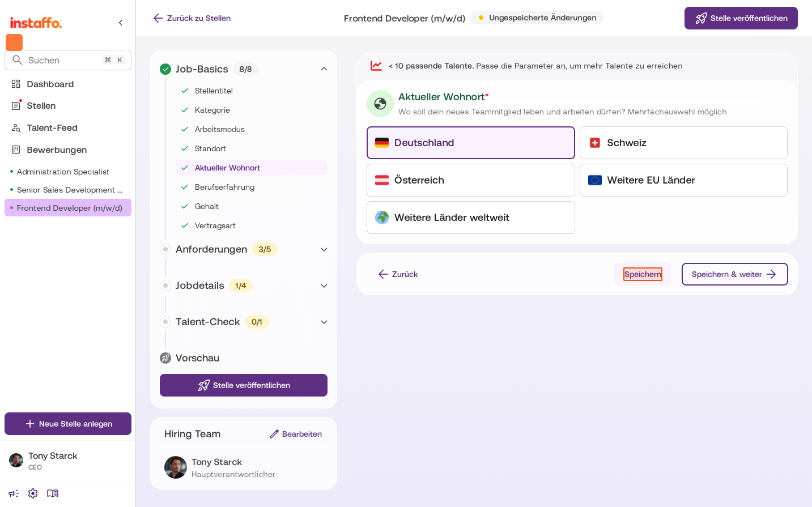Click the pencil icon beside Bearbeiten

pos(274,434)
